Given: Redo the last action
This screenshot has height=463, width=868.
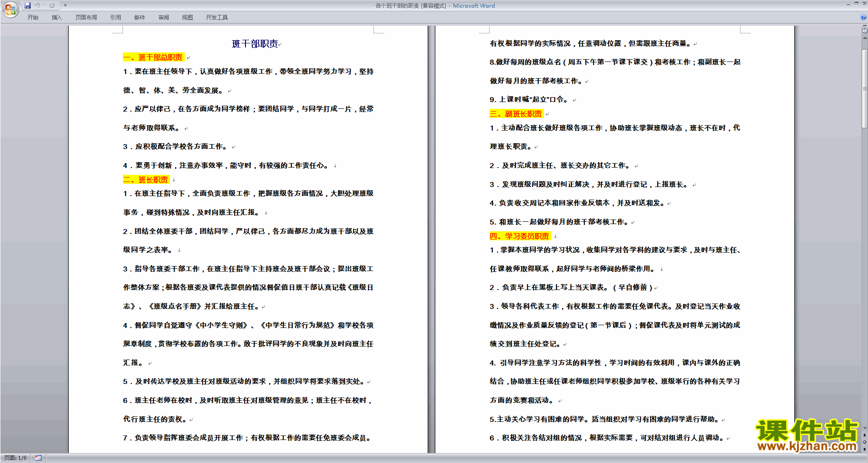Looking at the screenshot, I should 52,5.
